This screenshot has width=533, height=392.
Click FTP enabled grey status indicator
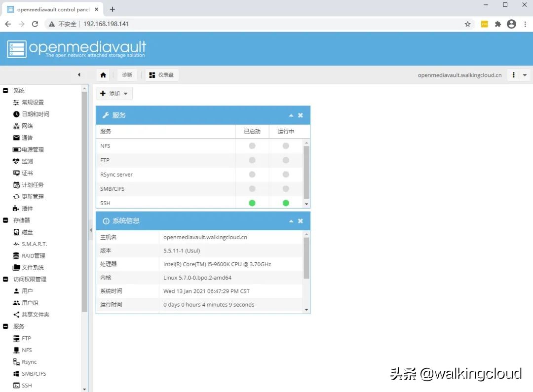click(252, 160)
